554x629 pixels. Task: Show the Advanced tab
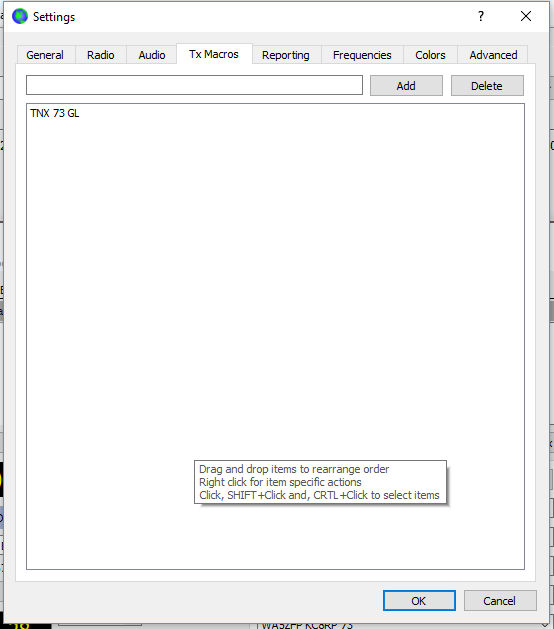493,55
